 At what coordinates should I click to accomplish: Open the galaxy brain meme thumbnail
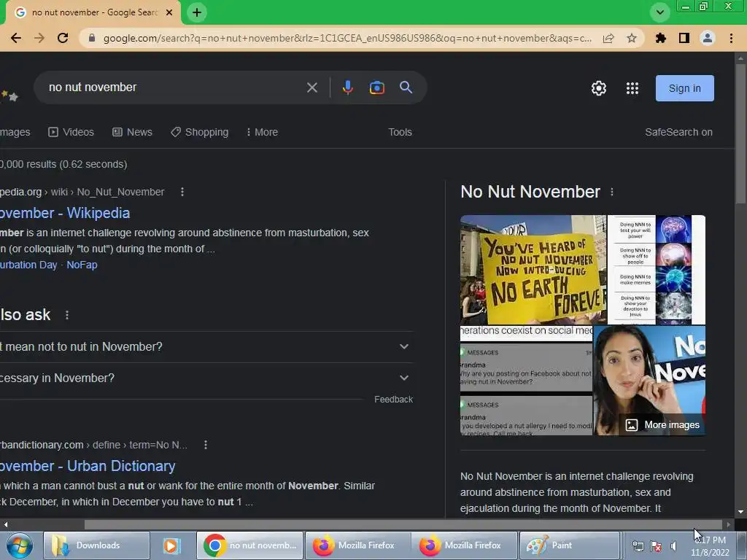click(657, 270)
